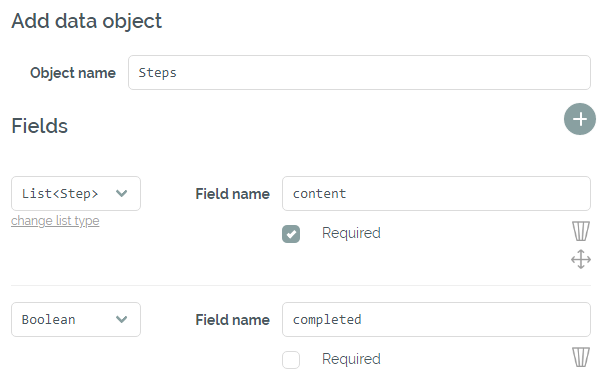This screenshot has width=602, height=374.
Task: Focus the Object name field containing Steps
Action: (x=359, y=73)
